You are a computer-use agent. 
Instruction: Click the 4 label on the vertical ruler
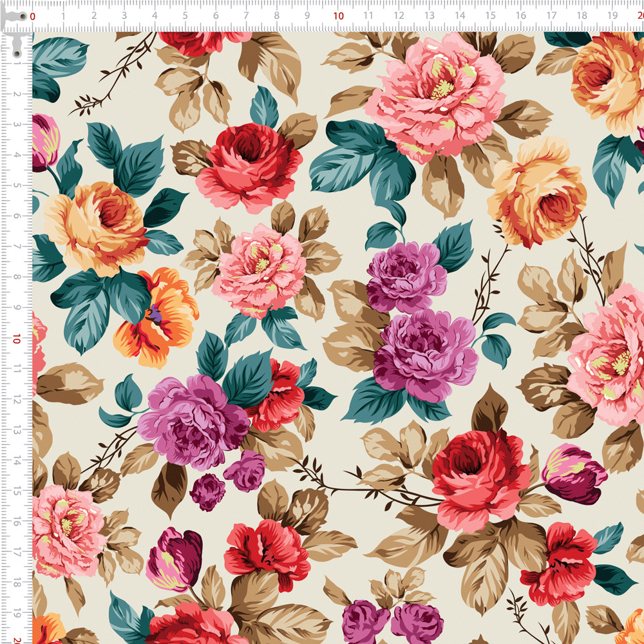pyautogui.click(x=17, y=155)
